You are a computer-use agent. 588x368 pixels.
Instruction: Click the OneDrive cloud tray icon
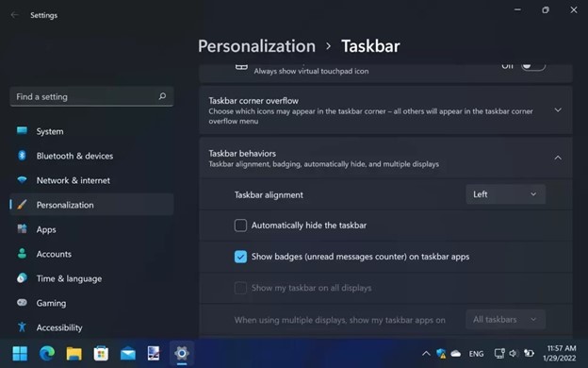pos(456,353)
